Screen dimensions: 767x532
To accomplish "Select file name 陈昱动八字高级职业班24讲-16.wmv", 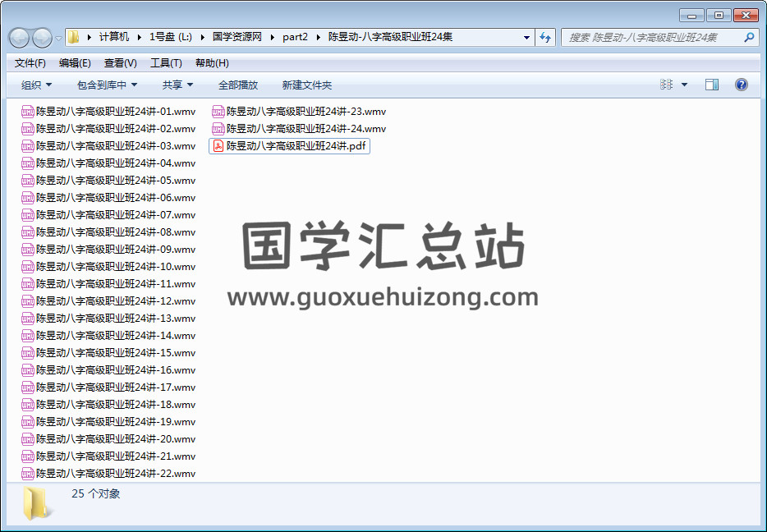I will tap(116, 369).
